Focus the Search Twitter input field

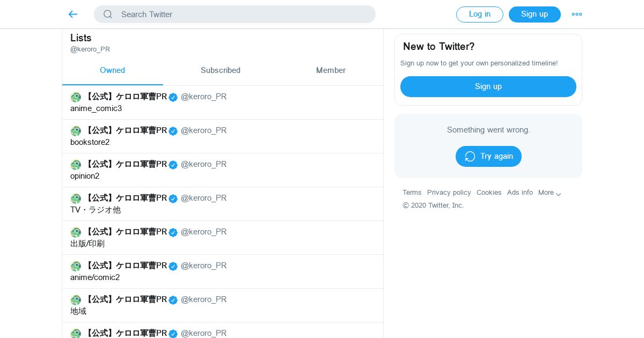tap(241, 14)
